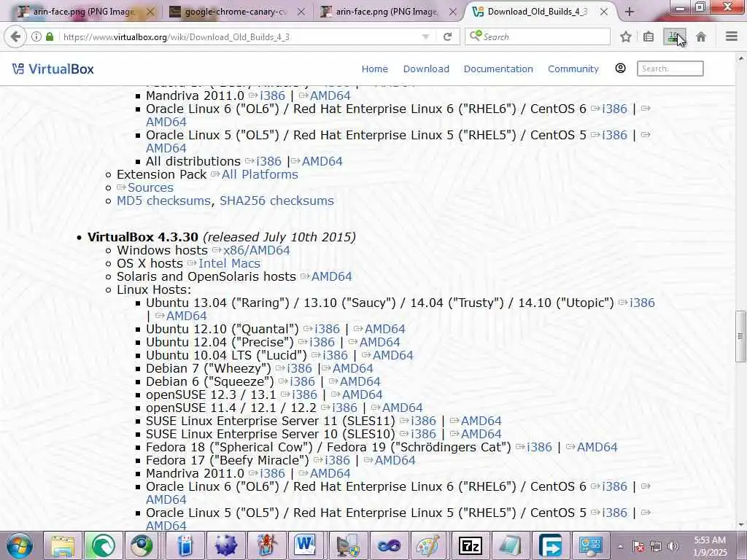Click the volume speaker tray icon
Viewport: 747px width, 560px height.
point(673,546)
